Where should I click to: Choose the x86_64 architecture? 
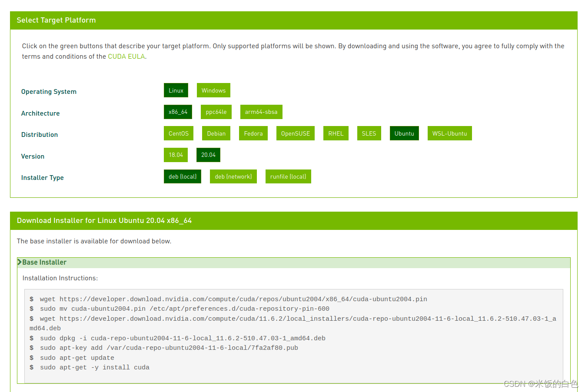pos(178,112)
